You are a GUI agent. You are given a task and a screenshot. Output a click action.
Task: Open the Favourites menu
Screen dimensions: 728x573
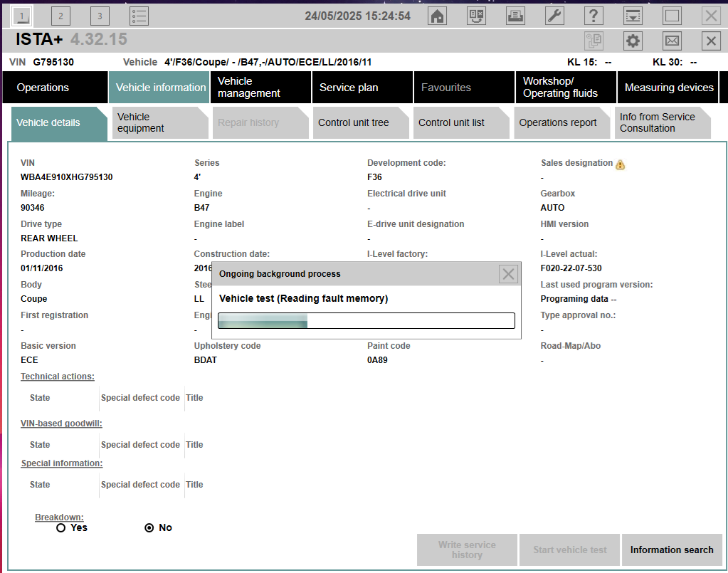[464, 88]
